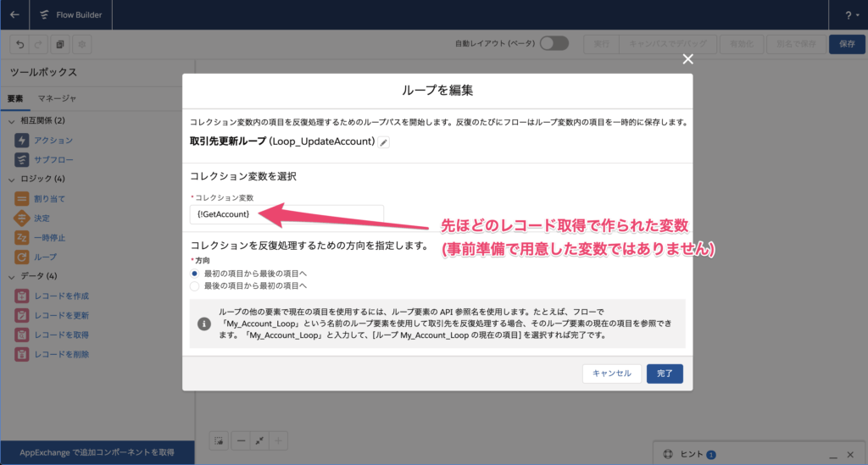The image size is (868, 465).
Task: Click the back arrow in header
Action: [x=14, y=15]
